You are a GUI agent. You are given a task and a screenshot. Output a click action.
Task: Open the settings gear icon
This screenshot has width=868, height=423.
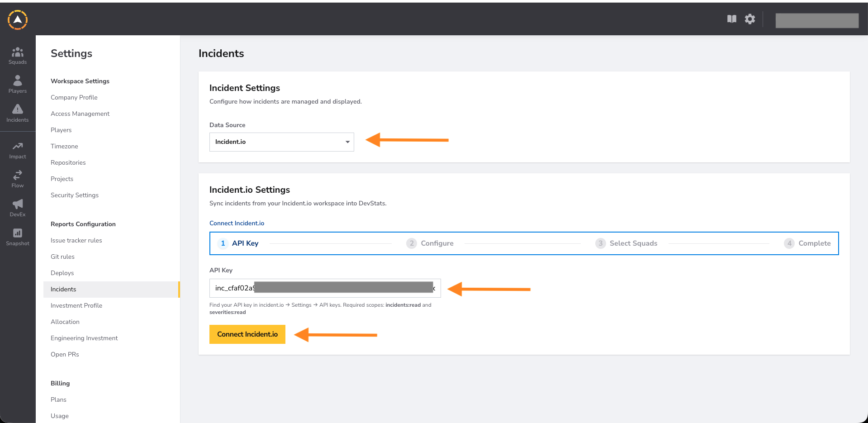(750, 19)
